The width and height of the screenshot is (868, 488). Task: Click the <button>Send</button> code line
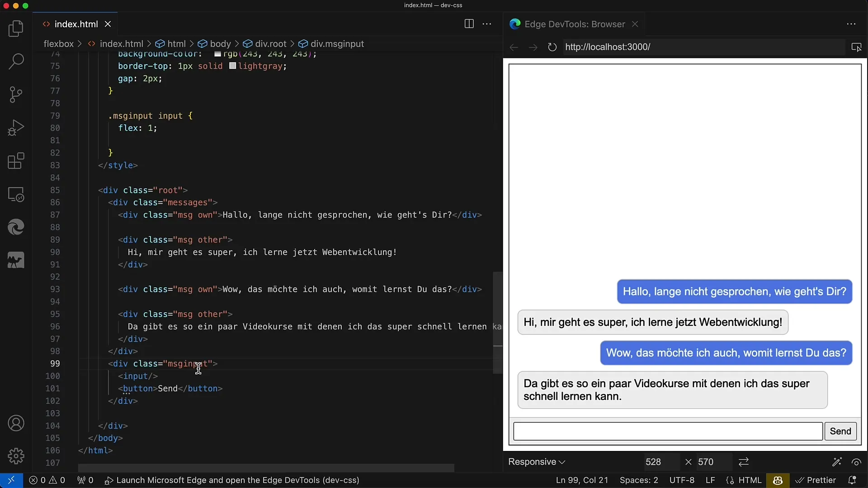[x=170, y=389]
